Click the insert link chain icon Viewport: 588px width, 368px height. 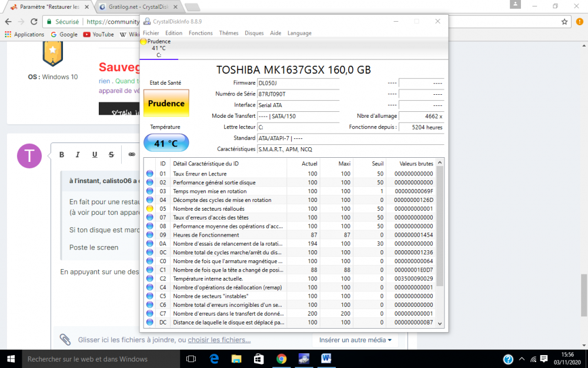(132, 155)
